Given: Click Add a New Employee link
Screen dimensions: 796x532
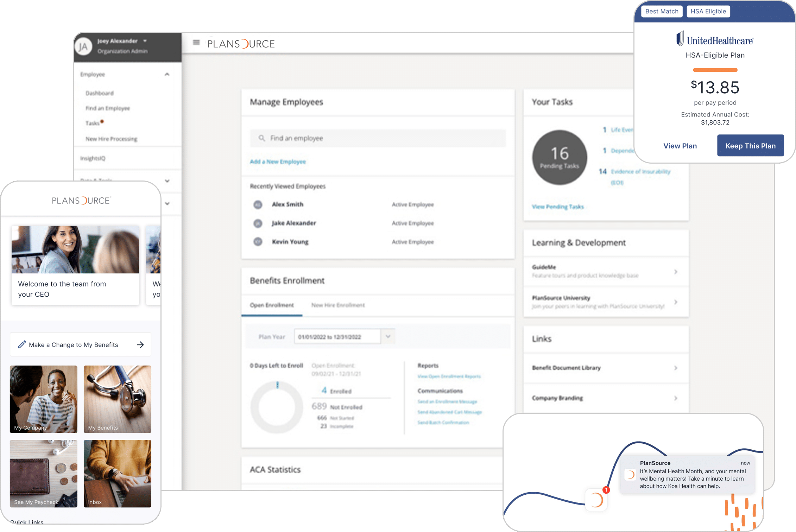Looking at the screenshot, I should [278, 162].
